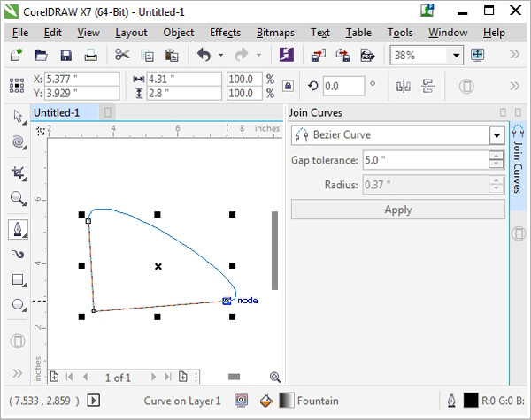Open the Edit menu
Viewport: 531px width, 420px height.
(x=53, y=33)
